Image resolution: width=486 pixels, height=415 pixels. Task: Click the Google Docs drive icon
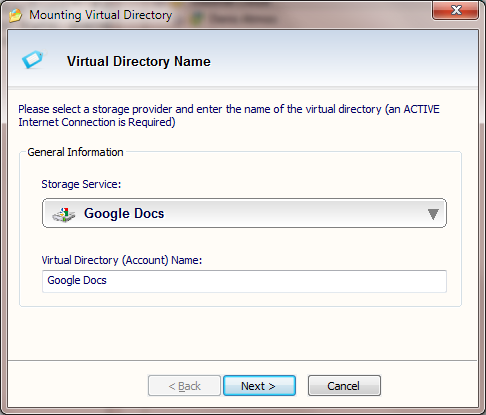(x=63, y=215)
